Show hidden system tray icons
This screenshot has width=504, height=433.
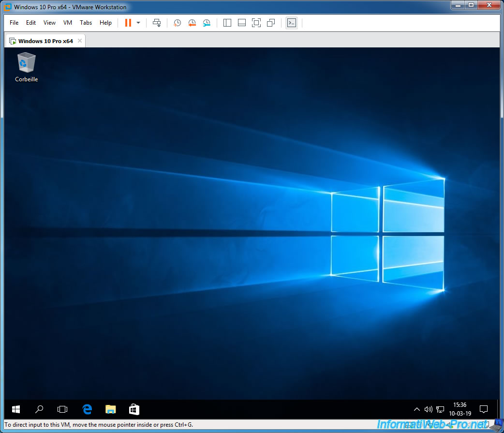click(416, 409)
